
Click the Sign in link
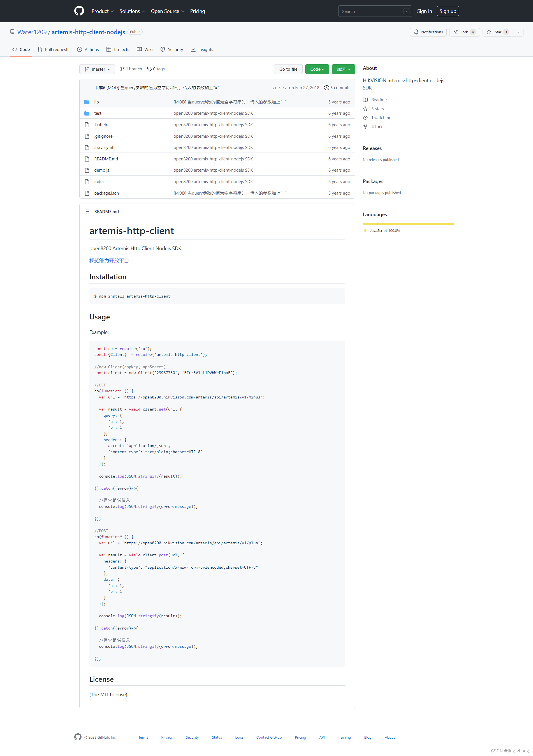(x=425, y=11)
